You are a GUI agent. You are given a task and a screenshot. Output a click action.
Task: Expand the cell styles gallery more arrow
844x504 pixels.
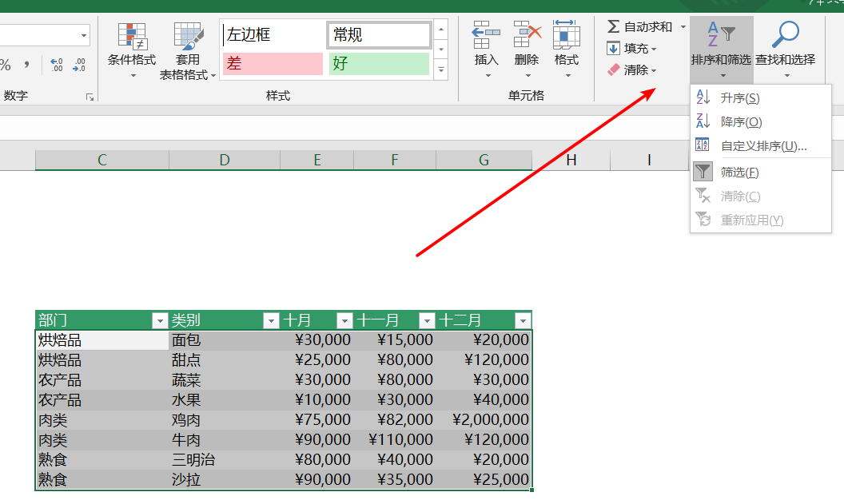pos(441,70)
